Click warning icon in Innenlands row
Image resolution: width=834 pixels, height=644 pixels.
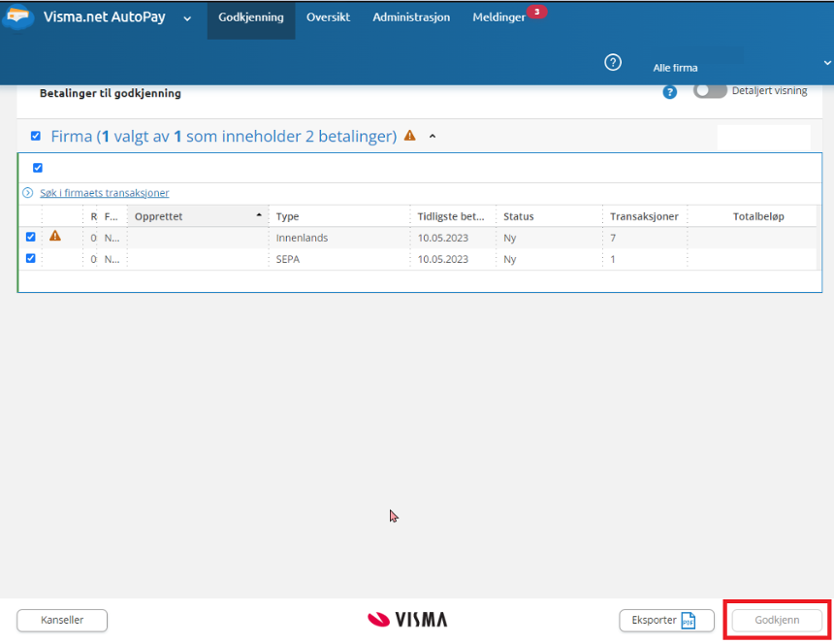pyautogui.click(x=55, y=236)
